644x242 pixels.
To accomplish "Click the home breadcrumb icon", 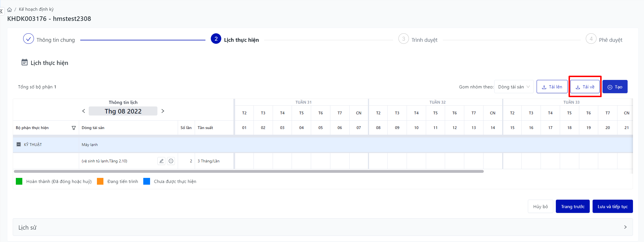I will (10, 10).
